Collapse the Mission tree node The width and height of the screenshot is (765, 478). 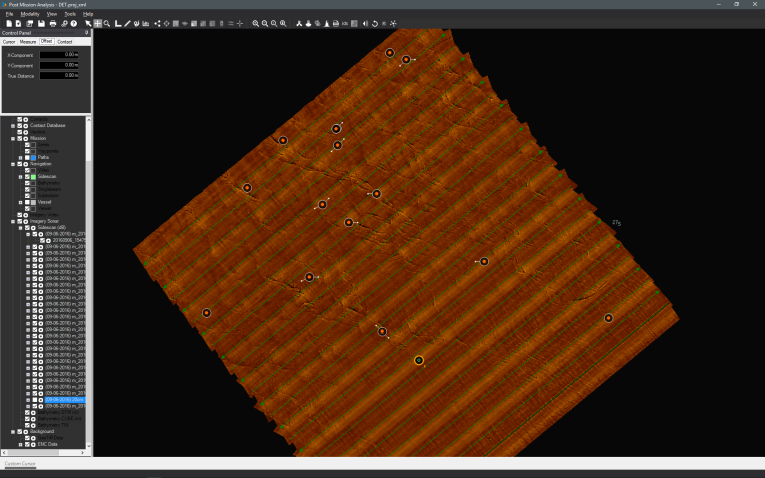pos(13,139)
